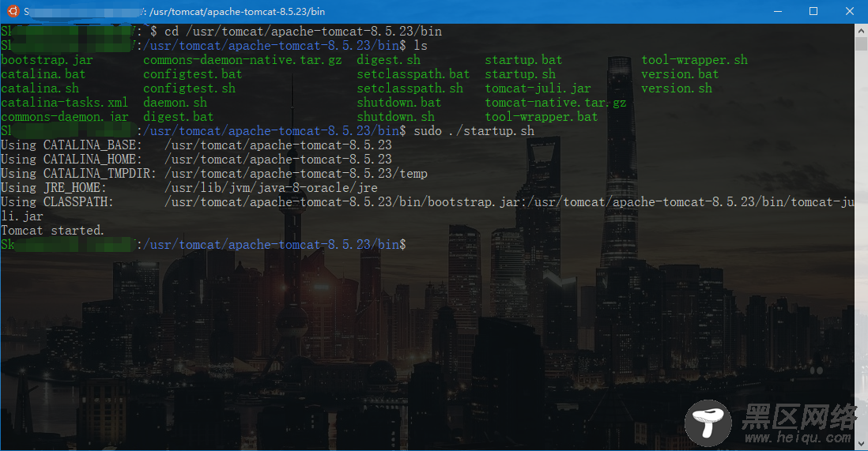Click on tool-wrapper.sh file name

pyautogui.click(x=695, y=60)
